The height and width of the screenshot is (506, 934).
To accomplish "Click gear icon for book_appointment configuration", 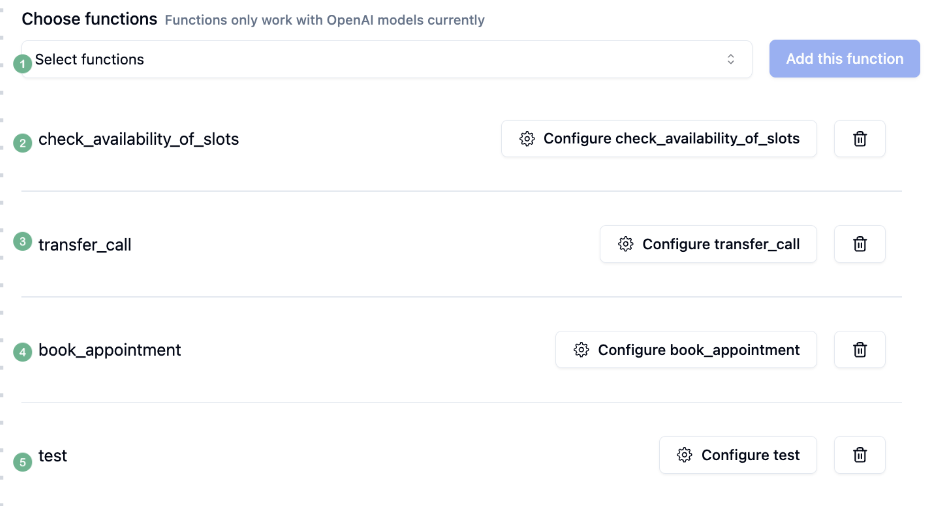I will coord(581,350).
